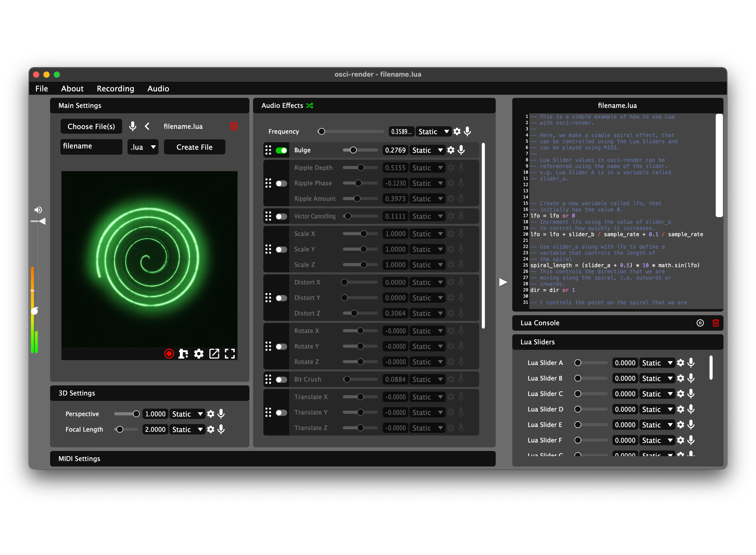Open the .lua file extension dropdown

(x=143, y=147)
